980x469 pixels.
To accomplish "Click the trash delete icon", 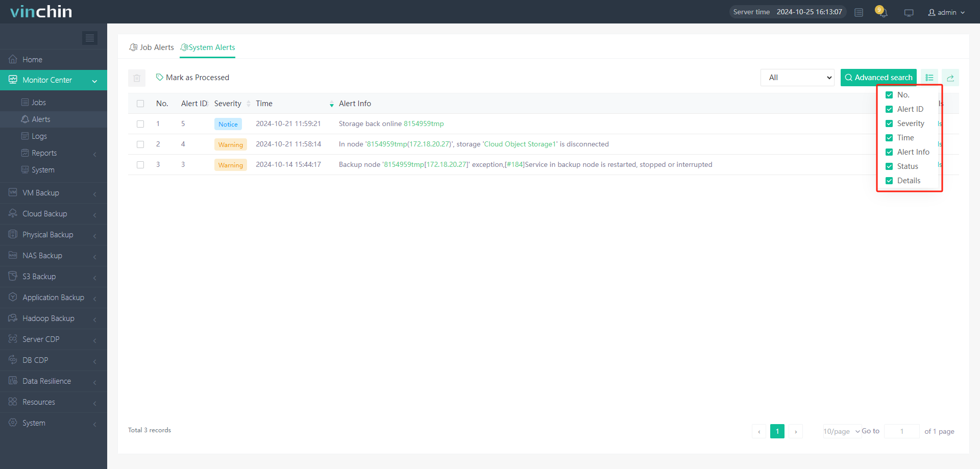I will pos(137,78).
